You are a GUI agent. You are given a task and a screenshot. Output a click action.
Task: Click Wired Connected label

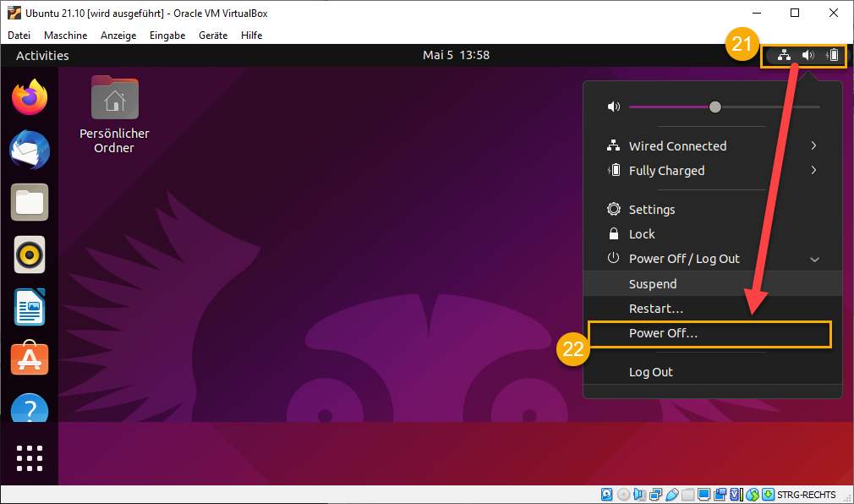click(677, 146)
